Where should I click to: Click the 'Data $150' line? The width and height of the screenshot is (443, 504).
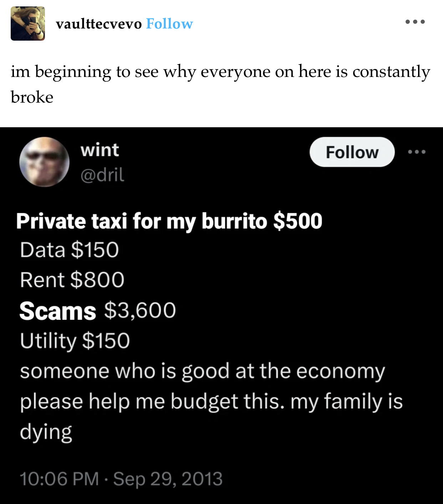pyautogui.click(x=69, y=250)
